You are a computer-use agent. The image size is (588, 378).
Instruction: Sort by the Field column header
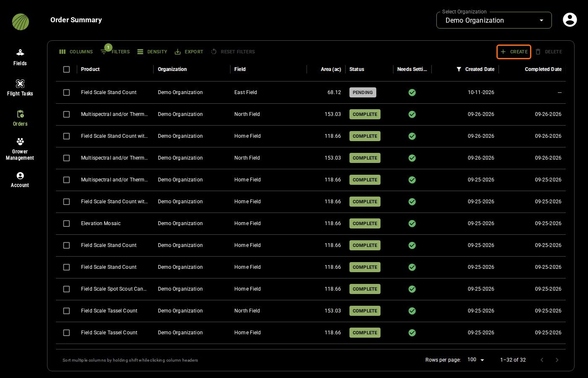point(240,69)
